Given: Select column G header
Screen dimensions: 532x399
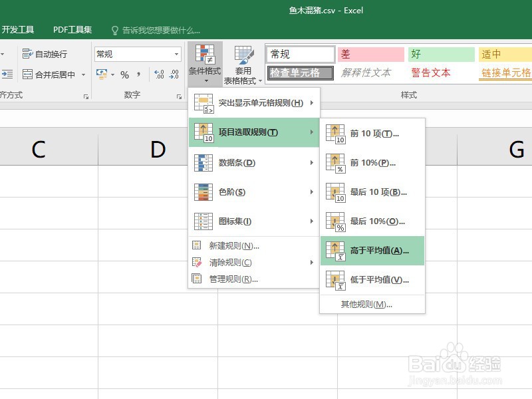Looking at the screenshot, I should pos(495,149).
